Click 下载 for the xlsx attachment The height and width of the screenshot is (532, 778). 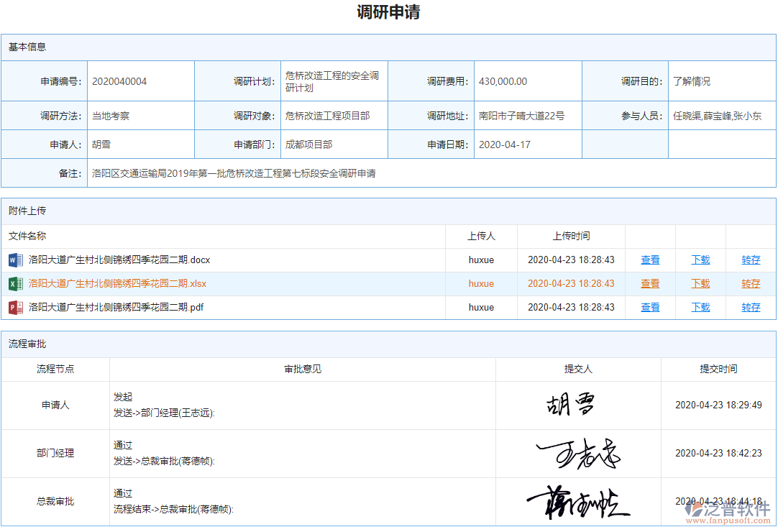pyautogui.click(x=700, y=283)
